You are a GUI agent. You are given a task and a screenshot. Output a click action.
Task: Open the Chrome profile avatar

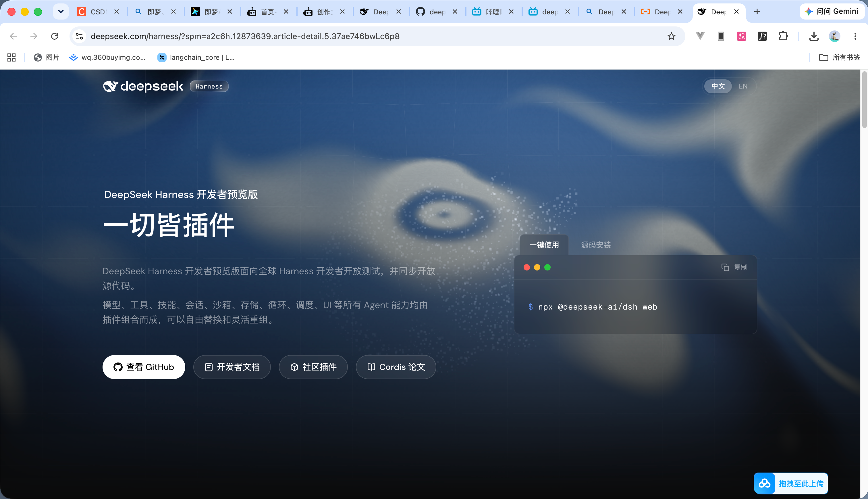(x=834, y=36)
